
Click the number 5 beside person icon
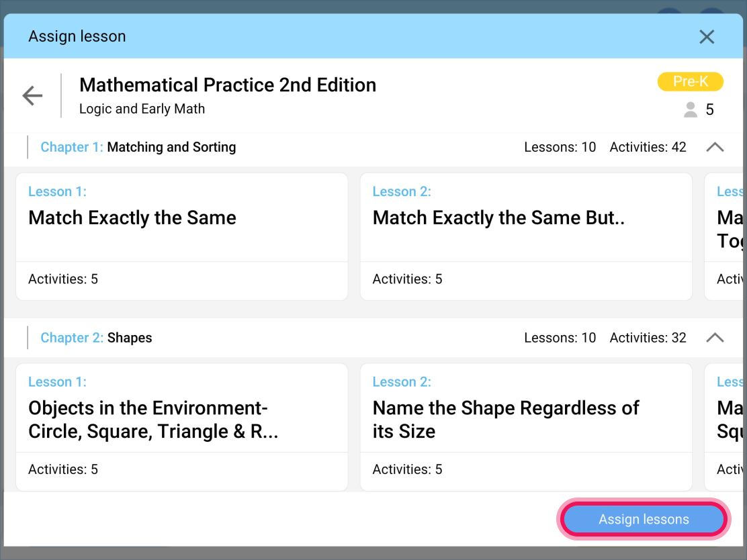click(x=709, y=109)
